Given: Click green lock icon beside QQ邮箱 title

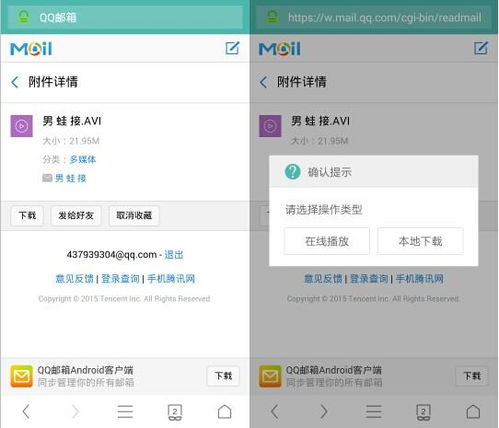Looking at the screenshot, I should pos(24,16).
